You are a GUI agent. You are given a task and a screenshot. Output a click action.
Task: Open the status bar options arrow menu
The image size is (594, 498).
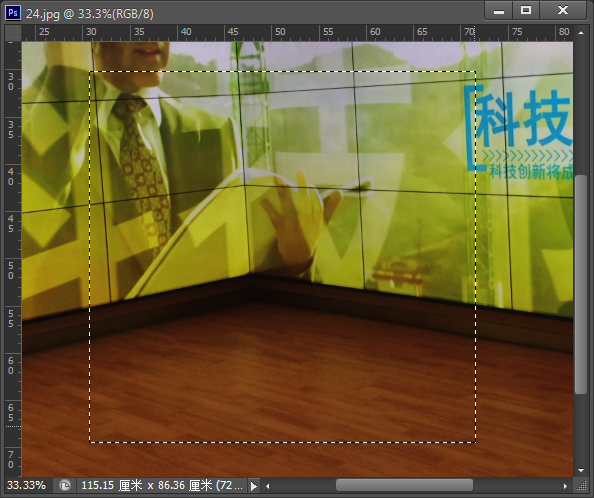click(254, 486)
